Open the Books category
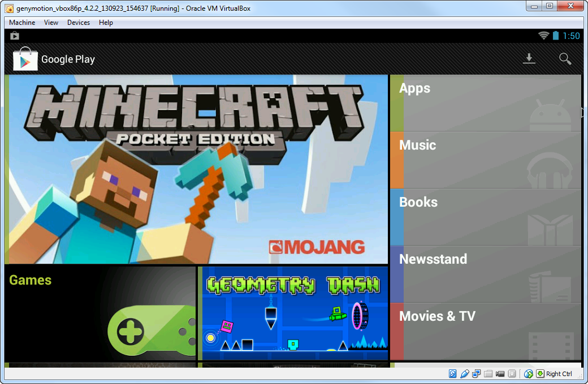This screenshot has width=588, height=384. [486, 217]
